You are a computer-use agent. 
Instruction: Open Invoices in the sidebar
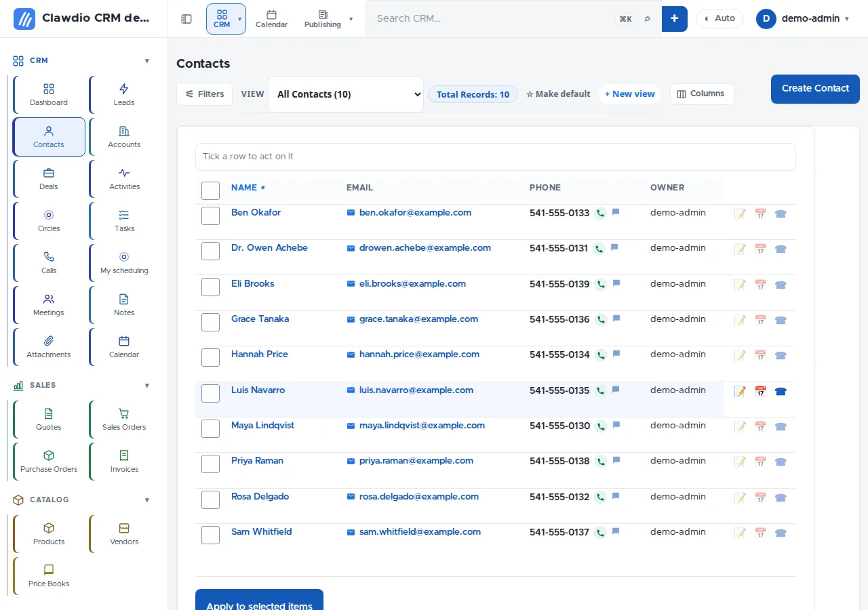[x=124, y=462]
